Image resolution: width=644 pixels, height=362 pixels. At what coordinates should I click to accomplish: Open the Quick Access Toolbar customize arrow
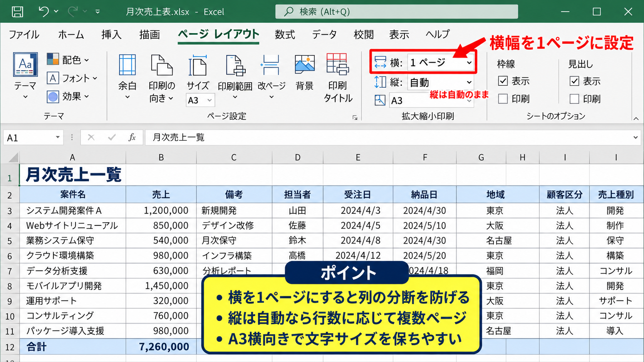click(98, 12)
